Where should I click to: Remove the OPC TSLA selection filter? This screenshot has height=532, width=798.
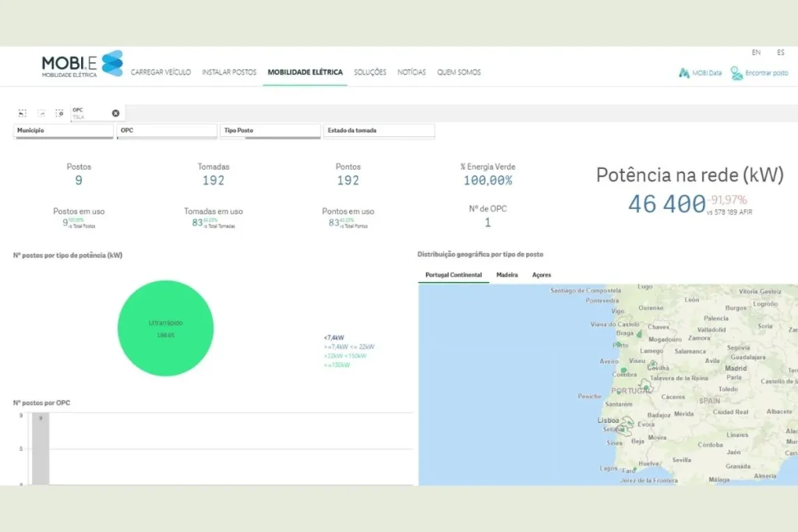click(x=115, y=113)
